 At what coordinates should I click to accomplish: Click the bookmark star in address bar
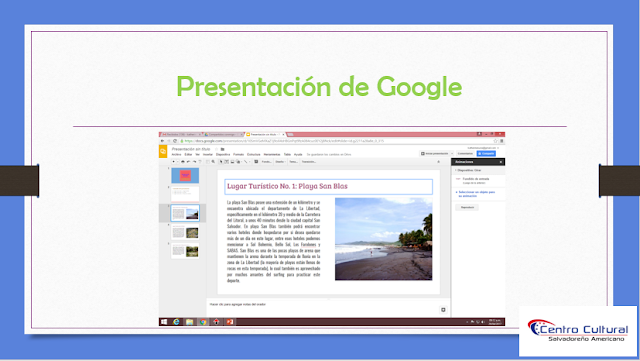tap(496, 141)
